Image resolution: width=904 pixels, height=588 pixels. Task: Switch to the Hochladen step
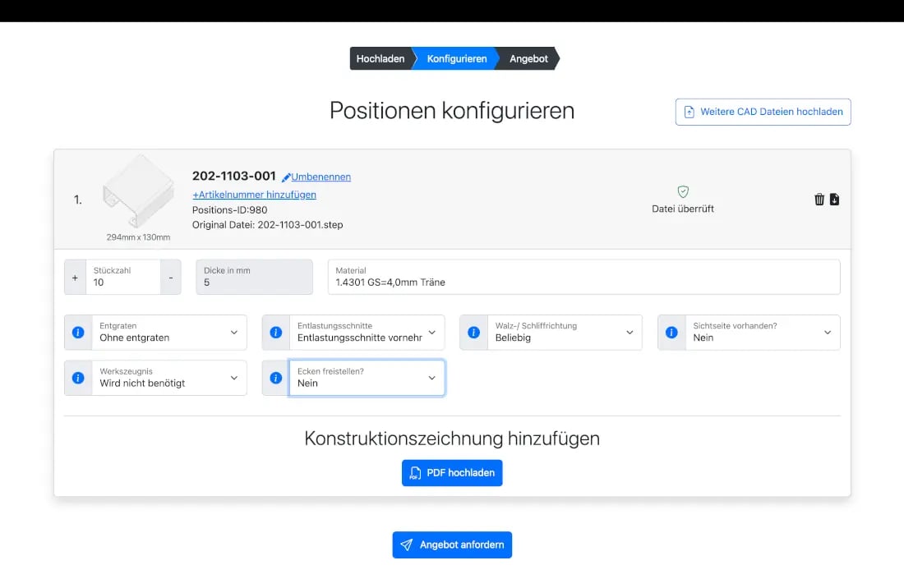click(x=380, y=58)
